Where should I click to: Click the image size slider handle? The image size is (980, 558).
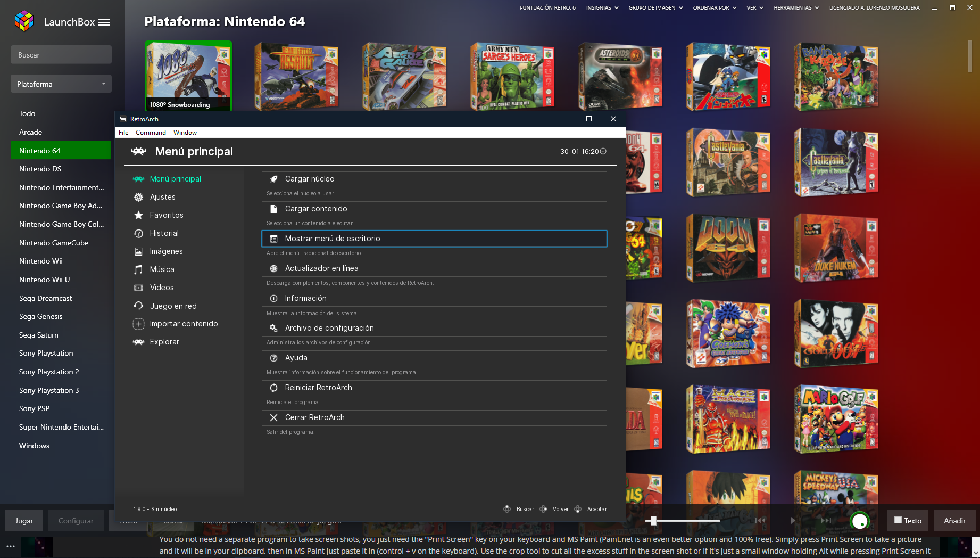tap(653, 521)
